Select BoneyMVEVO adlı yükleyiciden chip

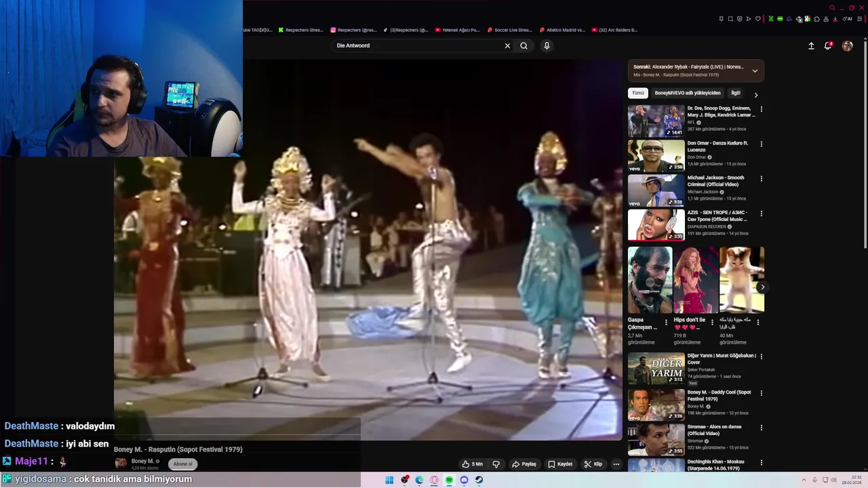pyautogui.click(x=688, y=93)
